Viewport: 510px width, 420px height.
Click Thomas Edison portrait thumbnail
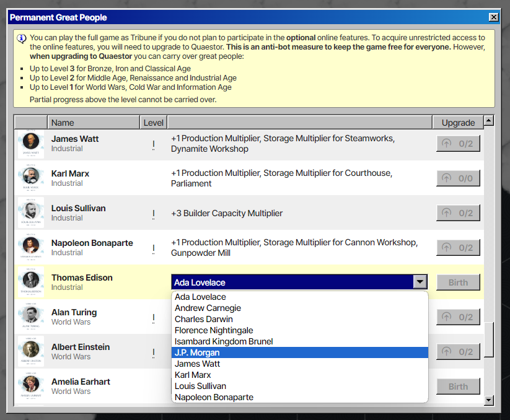(31, 282)
